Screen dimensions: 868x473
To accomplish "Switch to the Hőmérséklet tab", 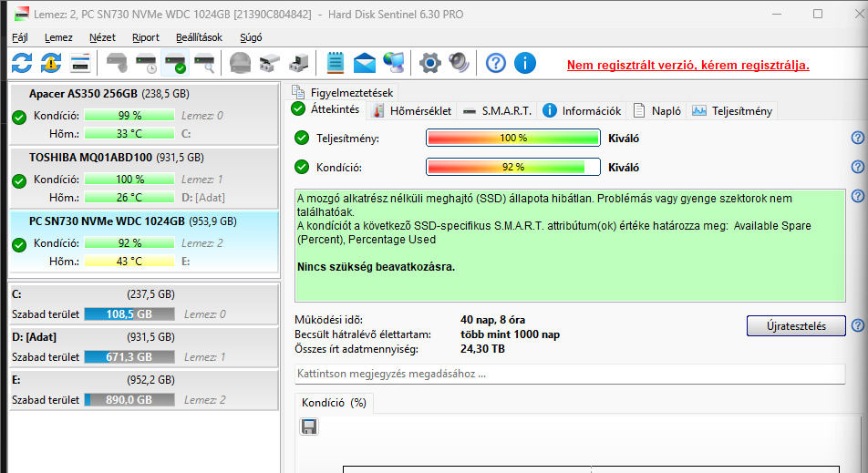I will (x=412, y=110).
